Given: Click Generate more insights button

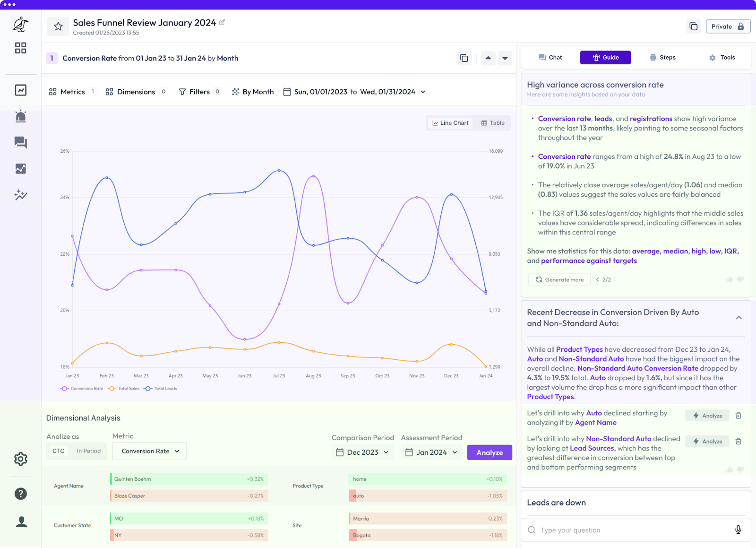Looking at the screenshot, I should tap(559, 280).
